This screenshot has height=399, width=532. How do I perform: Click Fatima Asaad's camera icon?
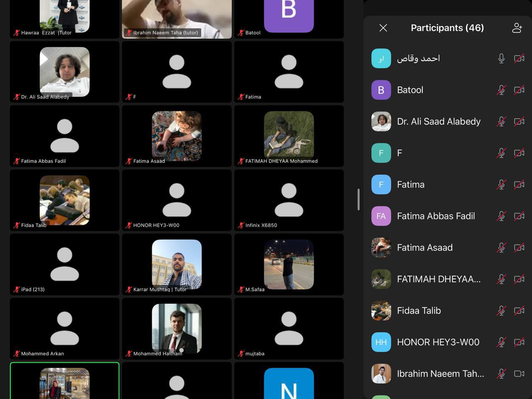pyautogui.click(x=519, y=248)
